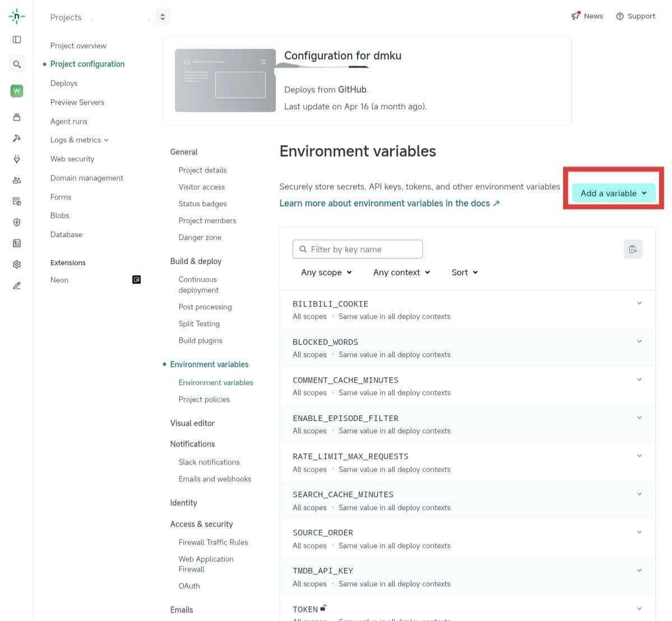Click the pencil edit icon in sidebar
672x621 pixels.
coord(17,285)
